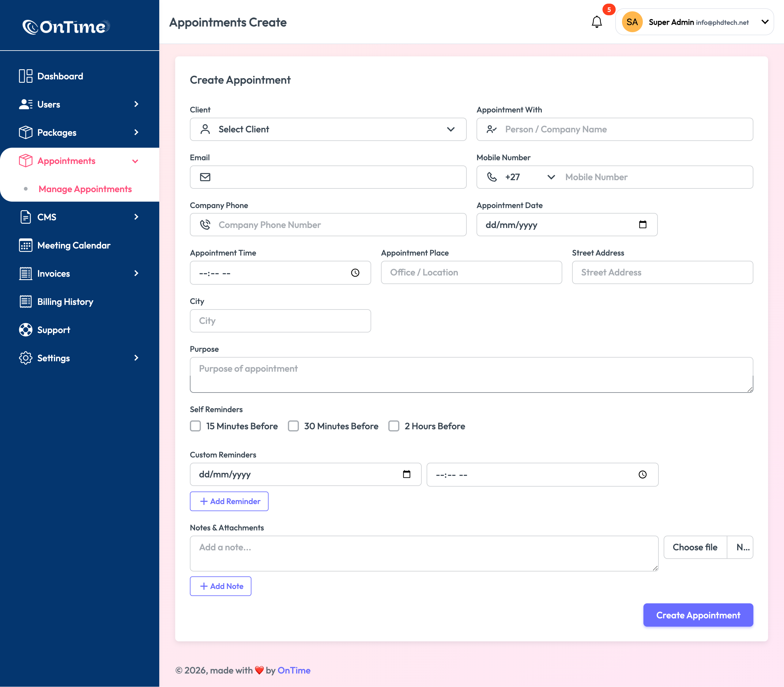Viewport: 784px width, 687px height.
Task: Check the 30 Minutes Before option
Action: click(293, 426)
